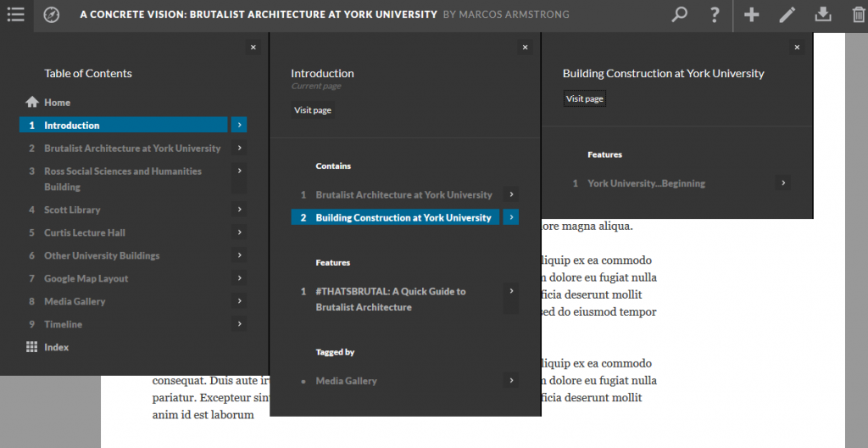The image size is (868, 448).
Task: Open help question mark icon
Action: click(715, 15)
